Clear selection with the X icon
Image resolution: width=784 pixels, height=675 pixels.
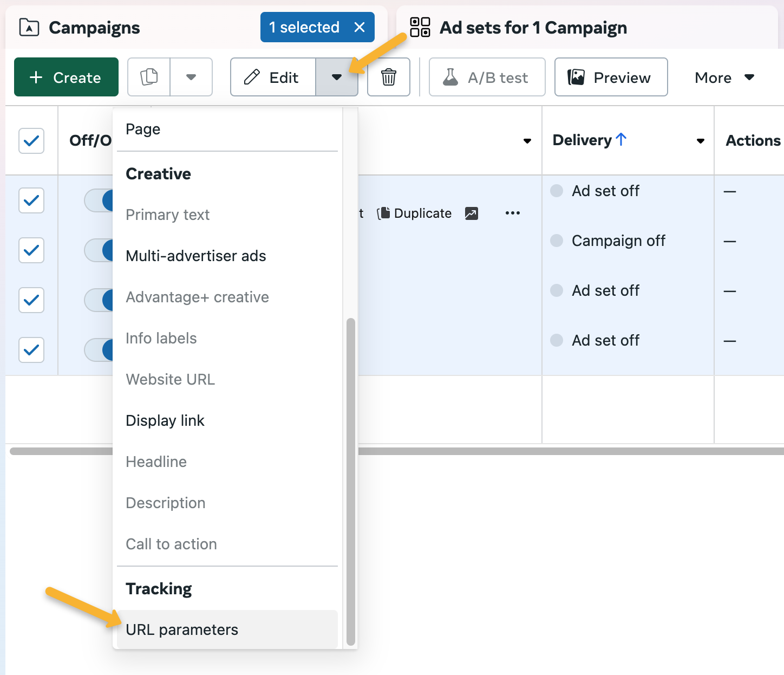coord(360,27)
